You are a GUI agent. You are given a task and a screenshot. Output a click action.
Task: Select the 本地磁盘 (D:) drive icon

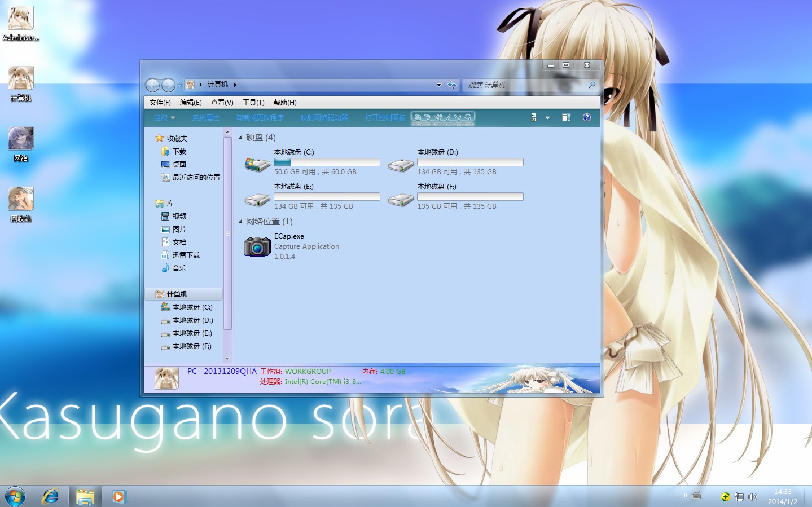tap(401, 165)
